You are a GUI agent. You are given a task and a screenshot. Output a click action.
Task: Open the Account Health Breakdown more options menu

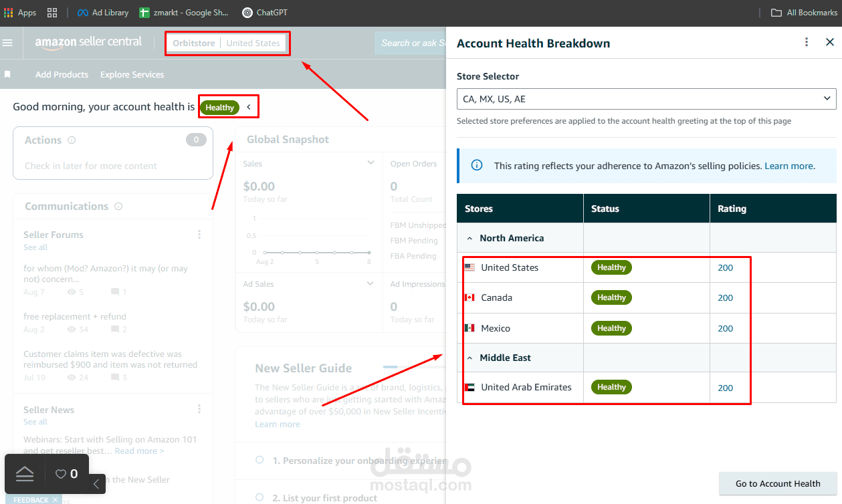[807, 42]
